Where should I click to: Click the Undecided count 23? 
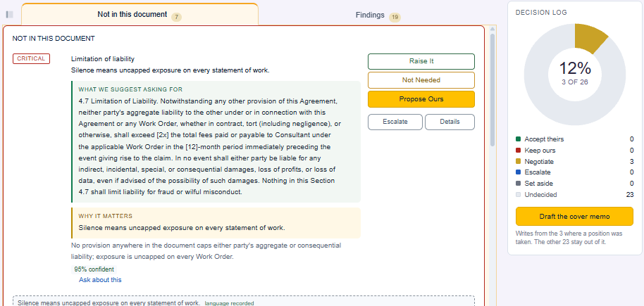point(630,194)
